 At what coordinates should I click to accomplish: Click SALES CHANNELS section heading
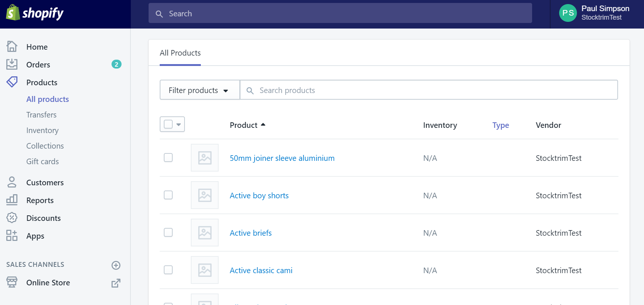pos(35,265)
